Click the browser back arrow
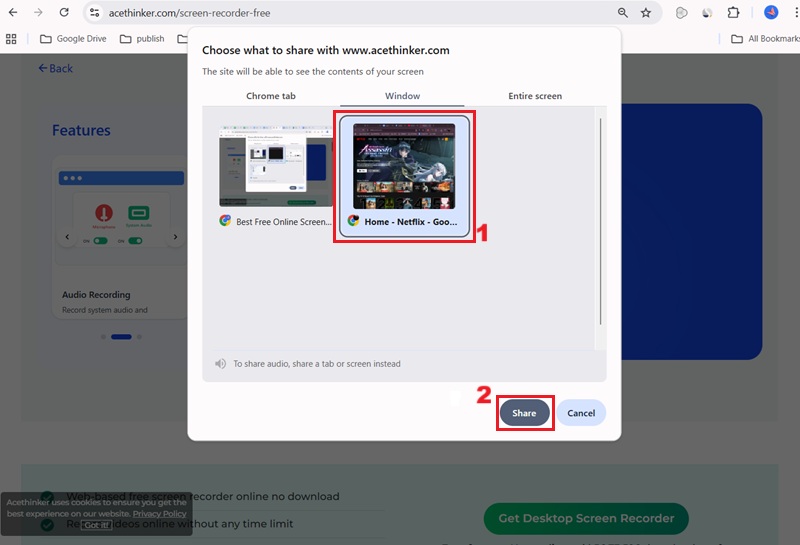The width and height of the screenshot is (800, 545). [x=12, y=13]
